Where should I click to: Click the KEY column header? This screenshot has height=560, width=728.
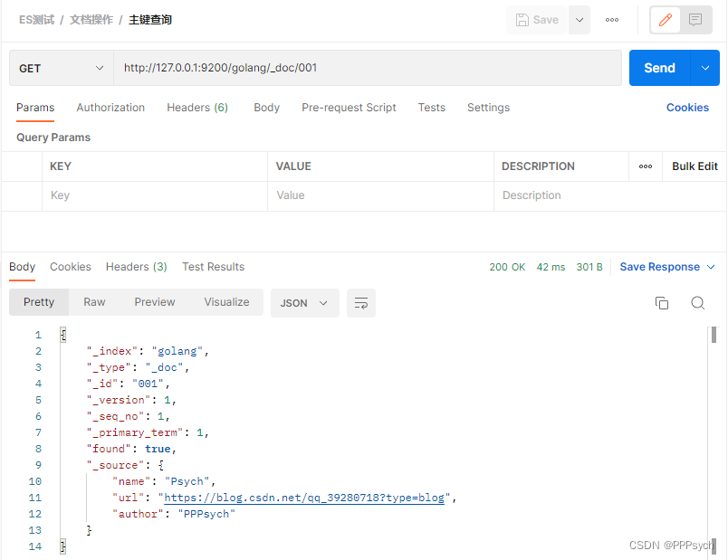point(61,166)
